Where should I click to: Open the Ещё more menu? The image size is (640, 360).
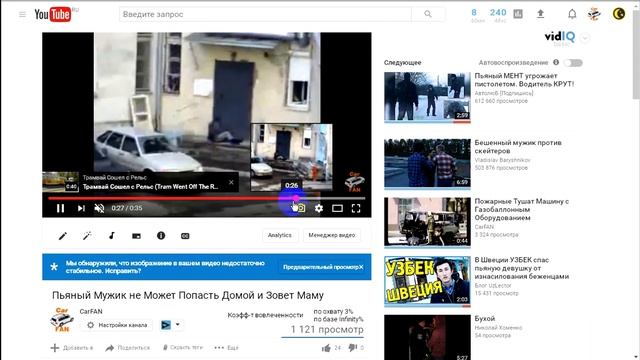(x=227, y=348)
